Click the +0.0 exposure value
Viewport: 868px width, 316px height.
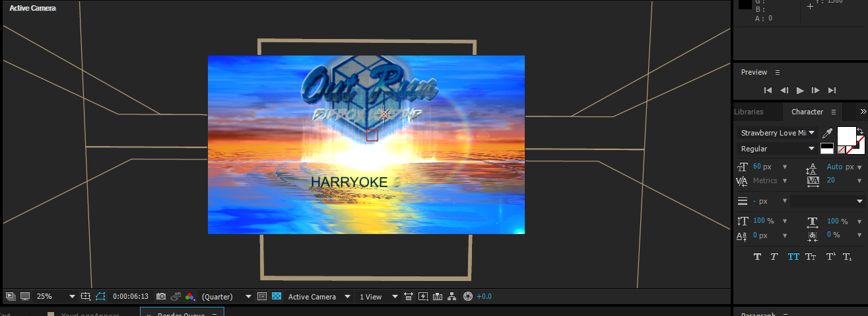(484, 297)
